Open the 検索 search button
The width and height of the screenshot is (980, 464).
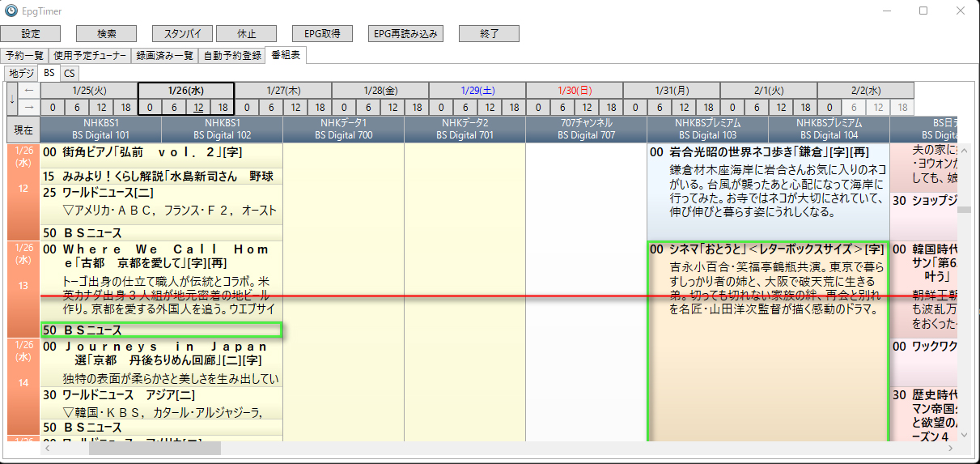pos(107,34)
